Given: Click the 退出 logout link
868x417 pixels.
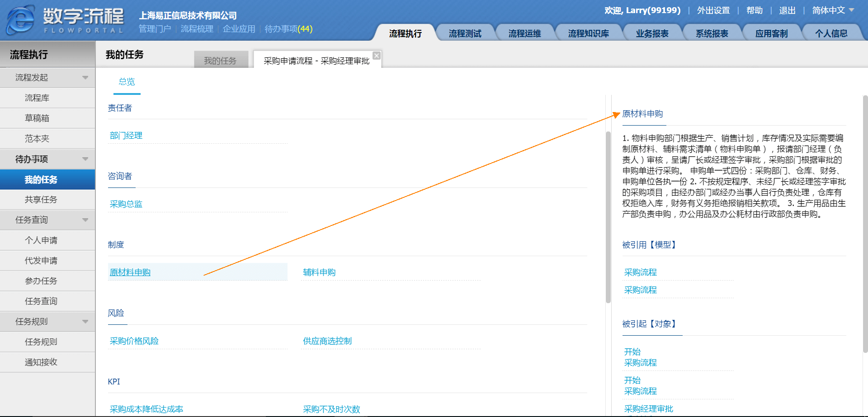Looking at the screenshot, I should (x=787, y=10).
